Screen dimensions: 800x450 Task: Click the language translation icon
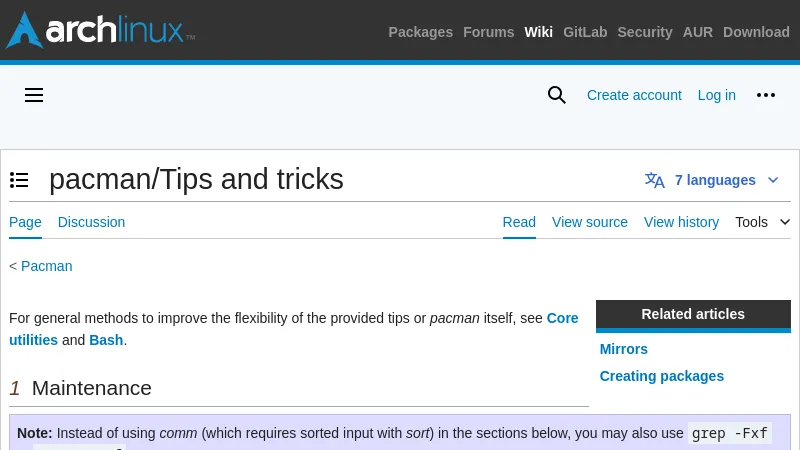click(x=655, y=180)
